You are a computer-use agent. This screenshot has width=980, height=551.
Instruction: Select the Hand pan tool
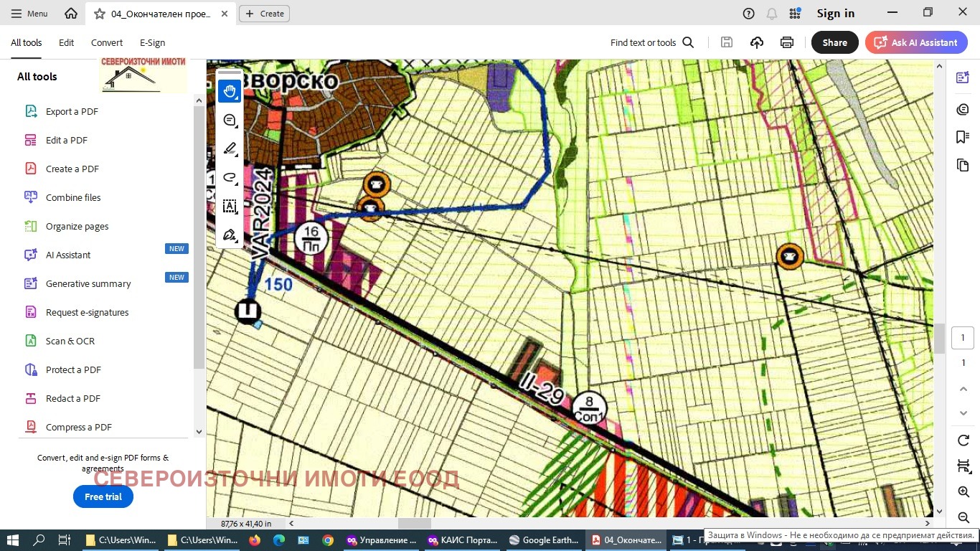pyautogui.click(x=230, y=91)
